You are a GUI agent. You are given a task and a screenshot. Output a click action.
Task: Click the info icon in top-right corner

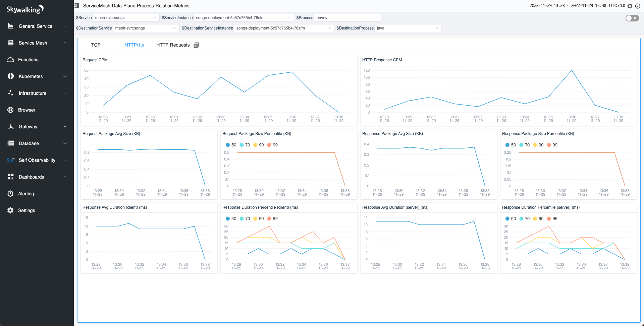point(637,6)
